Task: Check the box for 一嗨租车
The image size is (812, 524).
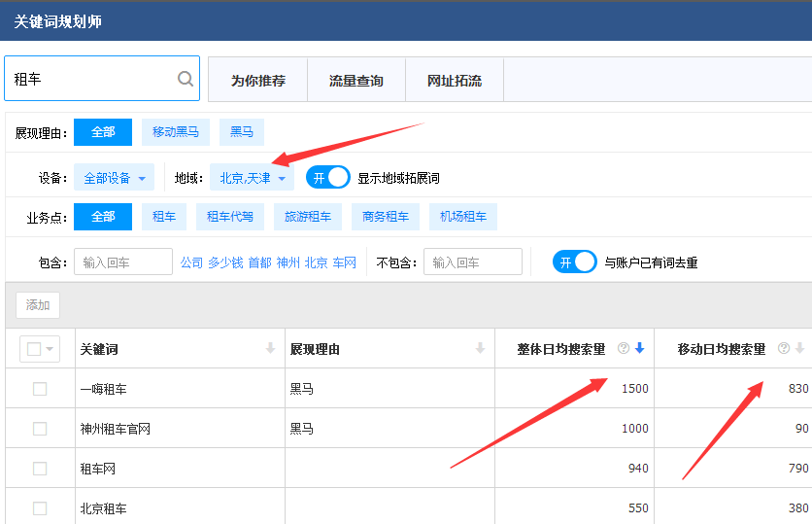Action: pos(40,389)
